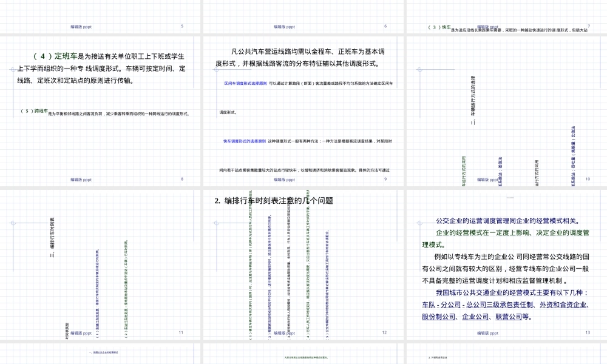Click the 编辑版 pppt footer on slide 13
The height and width of the screenshot is (364, 607).
point(487,333)
